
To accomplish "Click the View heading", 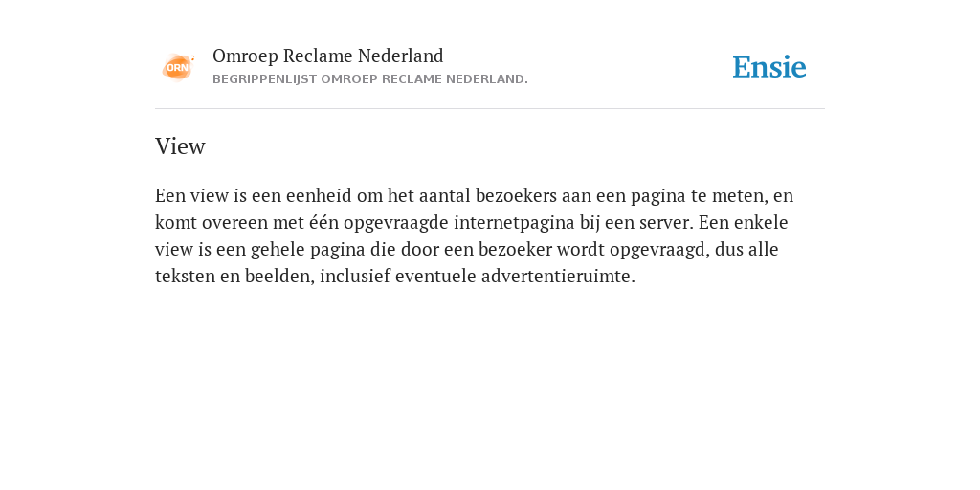I will (180, 146).
